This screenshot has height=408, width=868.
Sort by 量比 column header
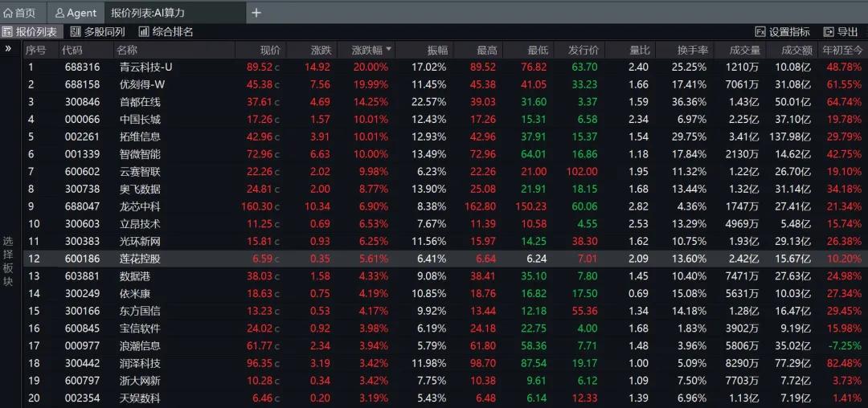(x=640, y=51)
